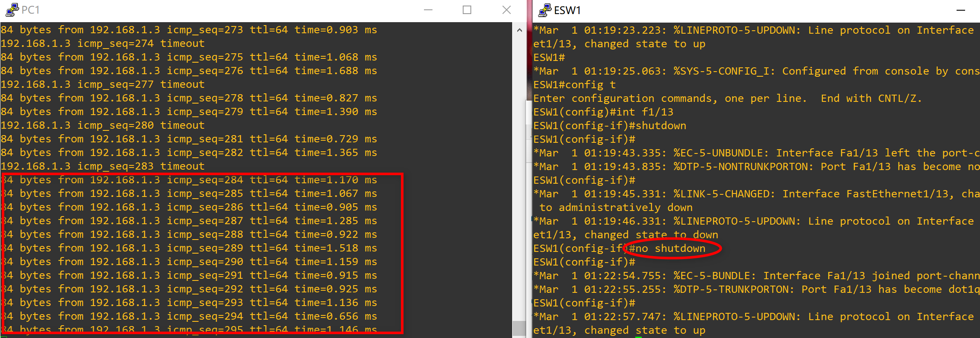Image resolution: width=980 pixels, height=338 pixels.
Task: Minimize the ESW1 terminal window
Action: pos(961,10)
